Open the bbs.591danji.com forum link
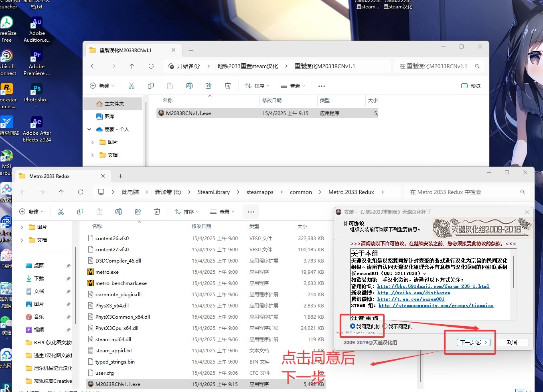 tap(433, 286)
